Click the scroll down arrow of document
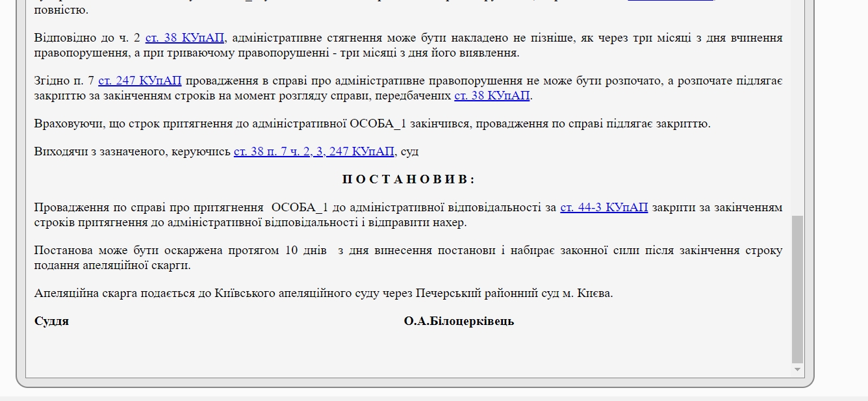Image resolution: width=868 pixels, height=401 pixels. pos(797,370)
